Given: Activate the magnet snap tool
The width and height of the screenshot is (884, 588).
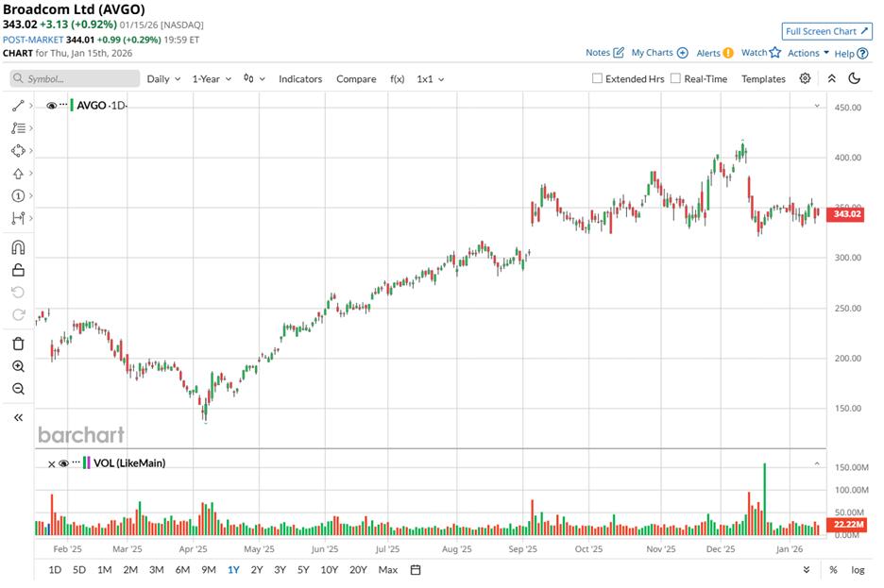Looking at the screenshot, I should (18, 248).
